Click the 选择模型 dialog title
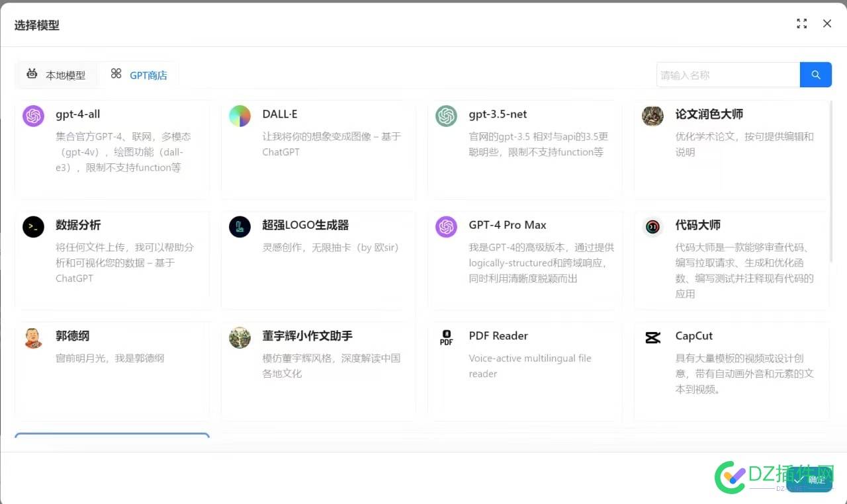The width and height of the screenshot is (847, 504). [37, 25]
